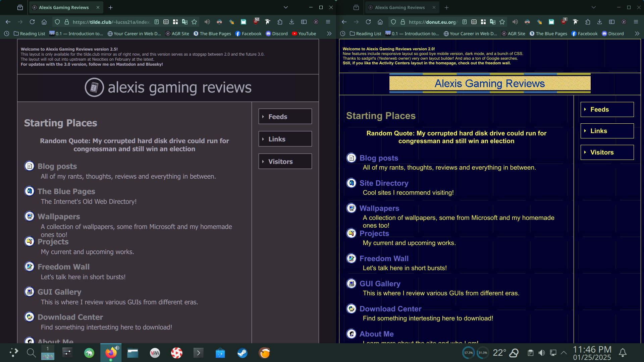Click Blog posts document icon on left page
This screenshot has height=362, width=644.
30,166
